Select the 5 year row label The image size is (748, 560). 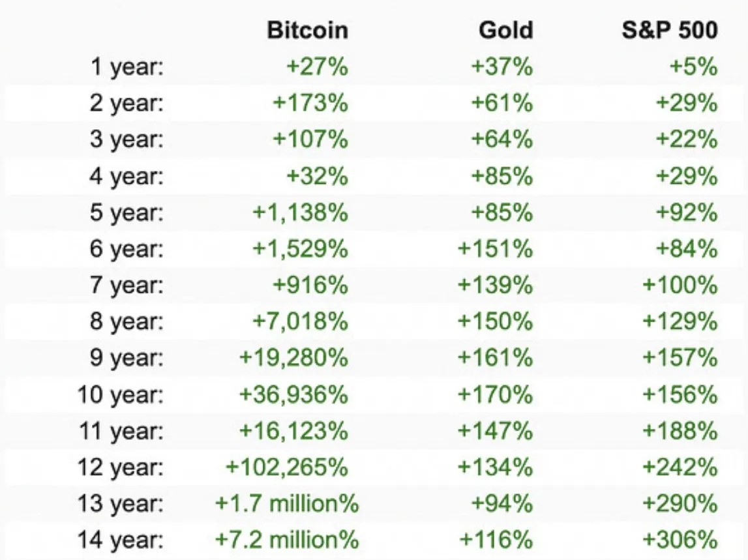click(x=127, y=213)
